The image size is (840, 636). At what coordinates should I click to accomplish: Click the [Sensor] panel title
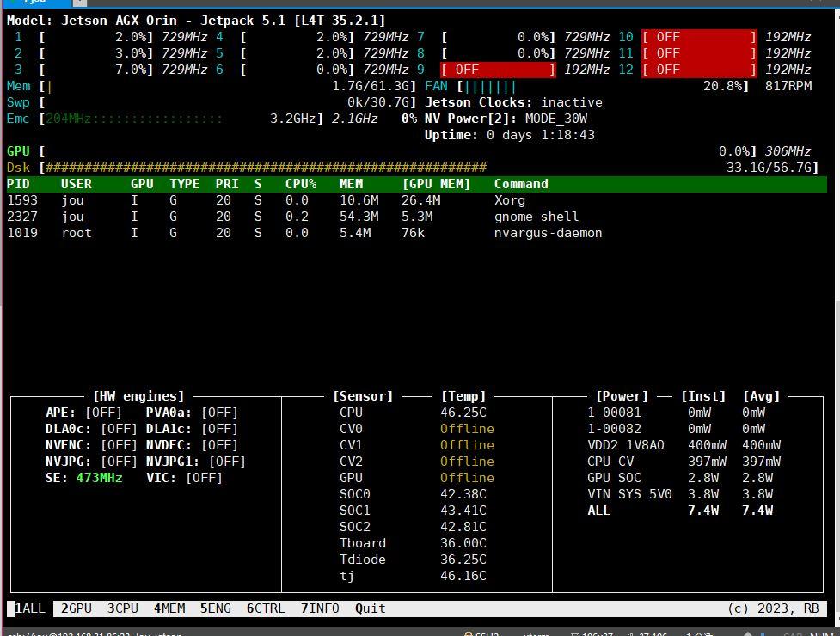point(363,396)
